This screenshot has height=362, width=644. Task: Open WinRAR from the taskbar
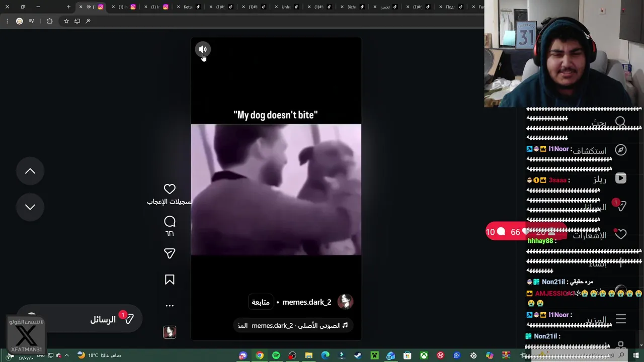[x=506, y=355]
